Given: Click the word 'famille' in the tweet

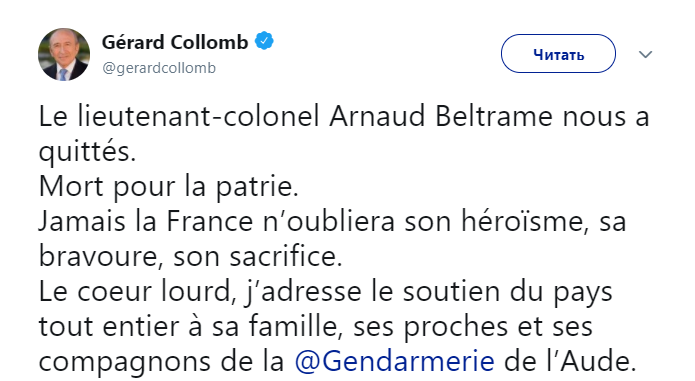Looking at the screenshot, I should (295, 326).
